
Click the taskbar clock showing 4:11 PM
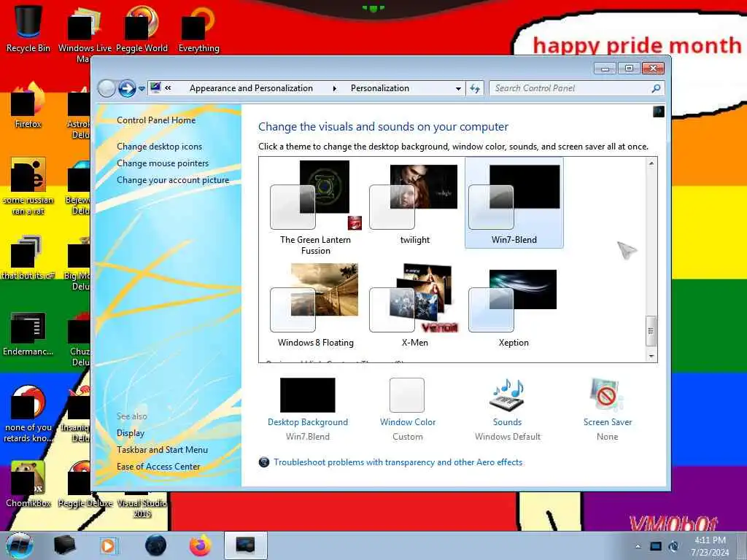tap(710, 546)
